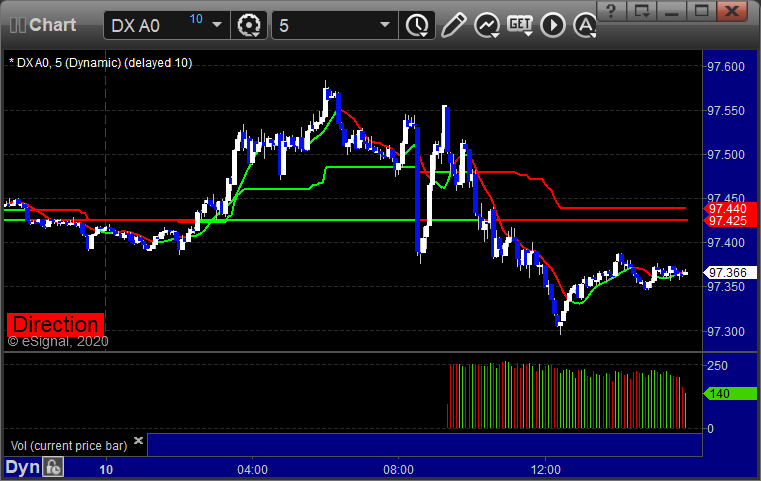Click the 97.300 price axis label
The image size is (761, 481).
pyautogui.click(x=726, y=332)
